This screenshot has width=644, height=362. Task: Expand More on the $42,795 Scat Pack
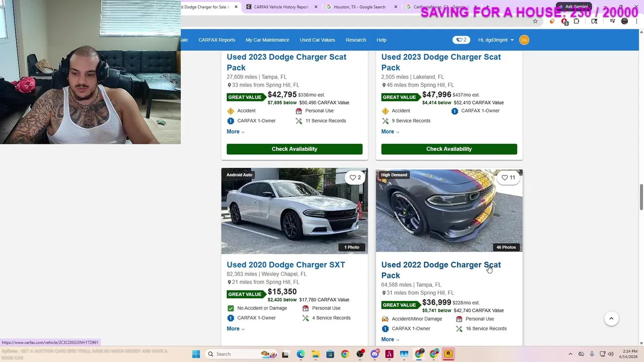[235, 132]
